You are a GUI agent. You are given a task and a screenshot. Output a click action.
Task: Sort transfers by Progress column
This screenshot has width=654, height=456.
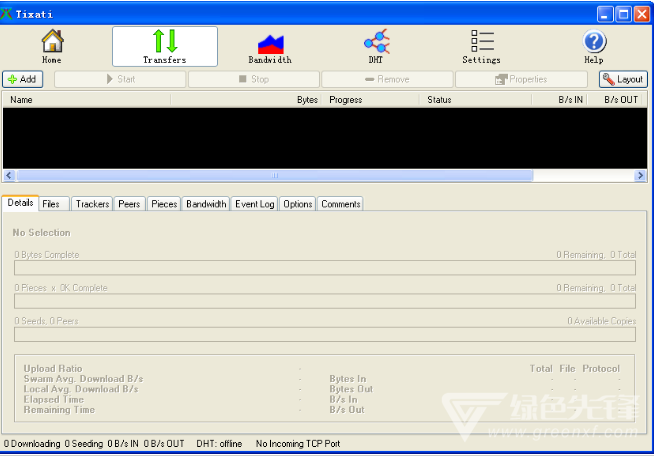[x=370, y=100]
